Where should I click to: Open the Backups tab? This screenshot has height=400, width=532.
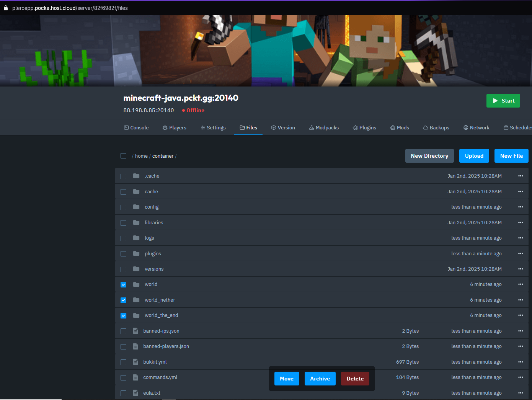pos(436,128)
